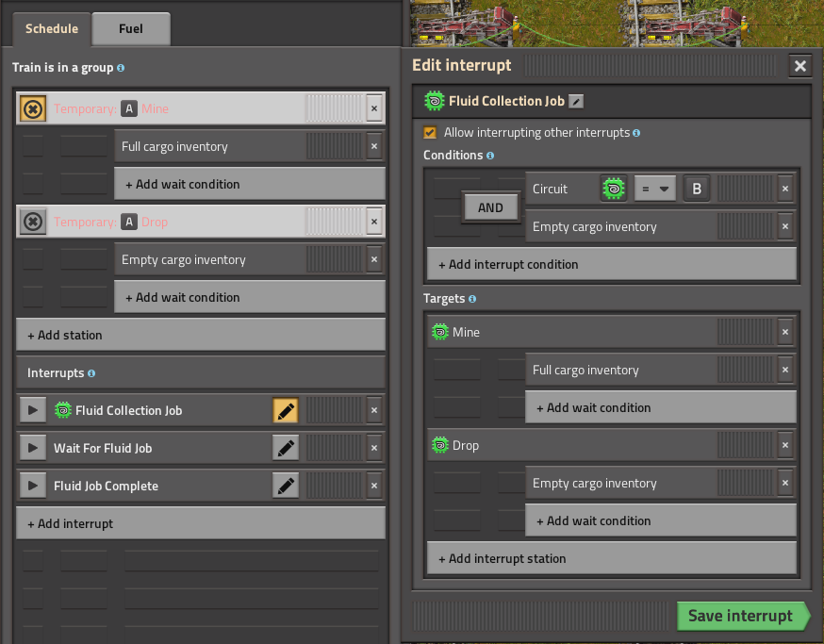Remove the temporary Mine station with X
The height and width of the screenshot is (644, 824).
pos(374,108)
